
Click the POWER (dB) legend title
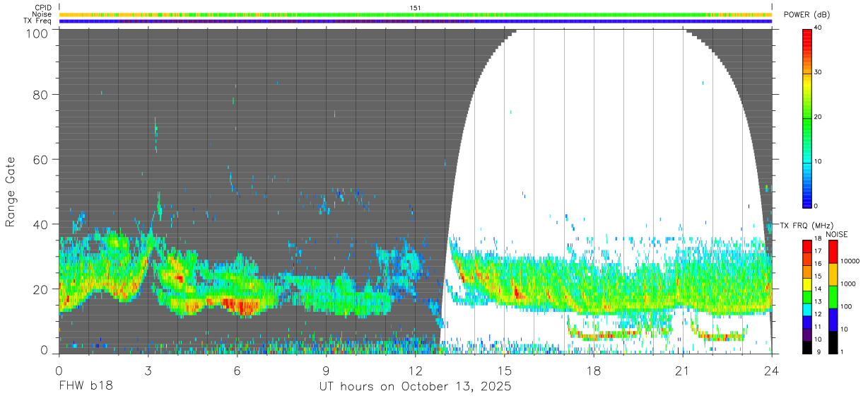[x=807, y=15]
